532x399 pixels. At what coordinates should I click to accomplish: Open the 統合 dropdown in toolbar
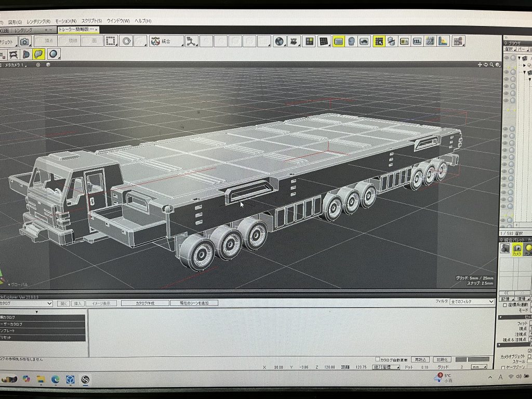coord(166,41)
